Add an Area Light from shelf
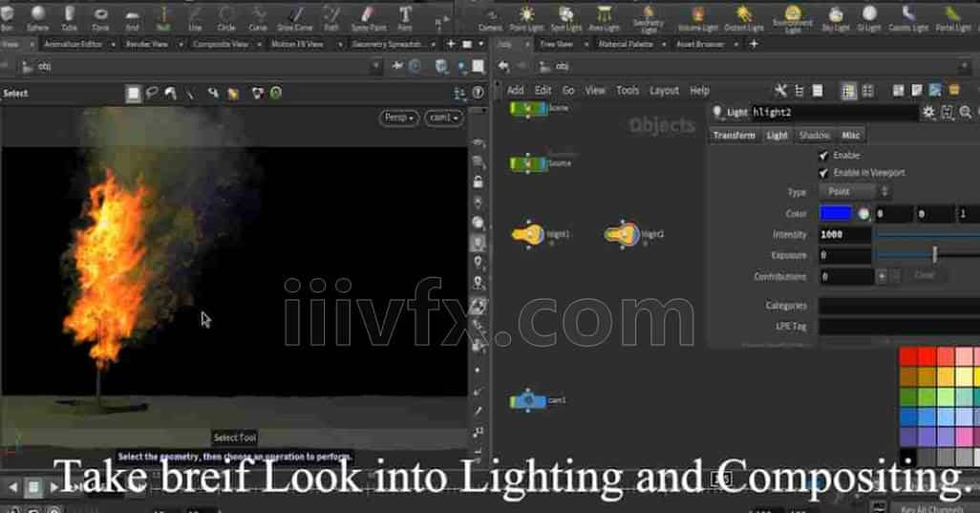The height and width of the screenshot is (513, 980). [604, 18]
